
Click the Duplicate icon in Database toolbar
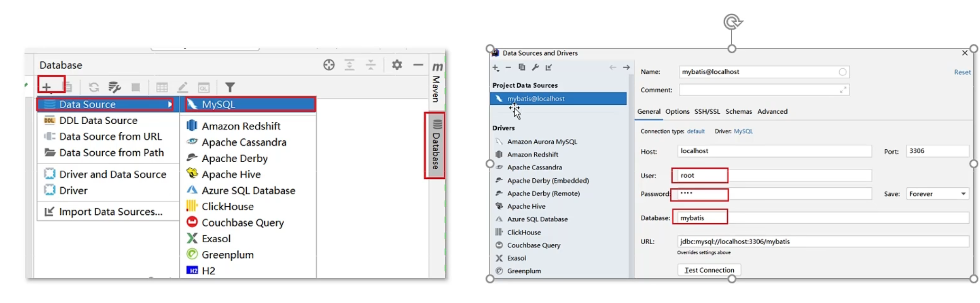point(67,87)
